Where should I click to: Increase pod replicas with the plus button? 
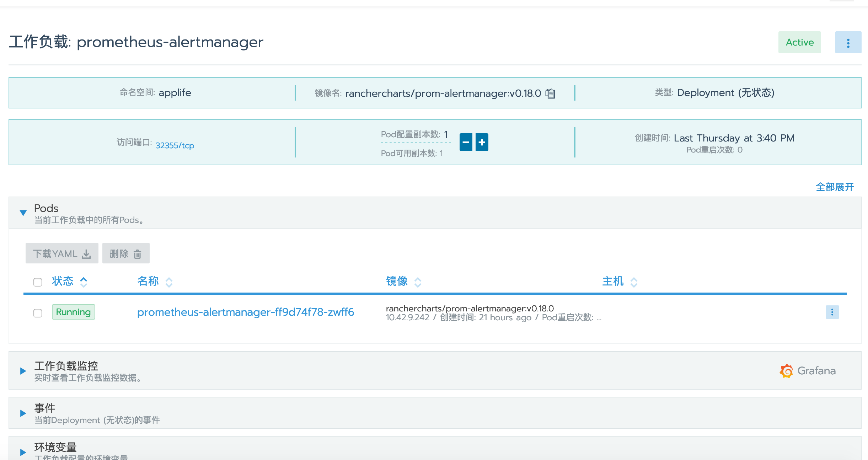[482, 142]
